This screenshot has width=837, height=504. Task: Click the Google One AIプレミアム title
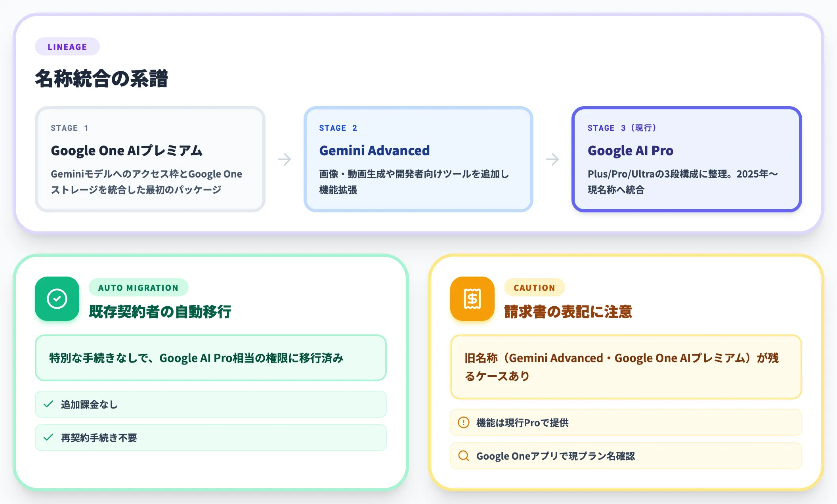point(127,151)
